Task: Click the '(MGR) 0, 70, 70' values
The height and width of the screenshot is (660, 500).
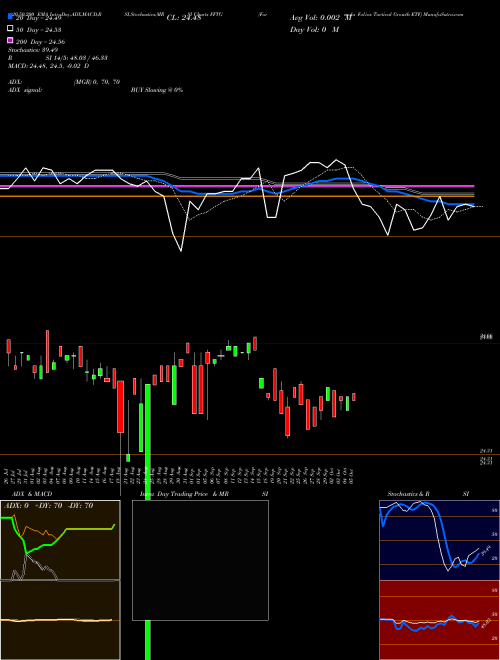Action: (x=97, y=82)
